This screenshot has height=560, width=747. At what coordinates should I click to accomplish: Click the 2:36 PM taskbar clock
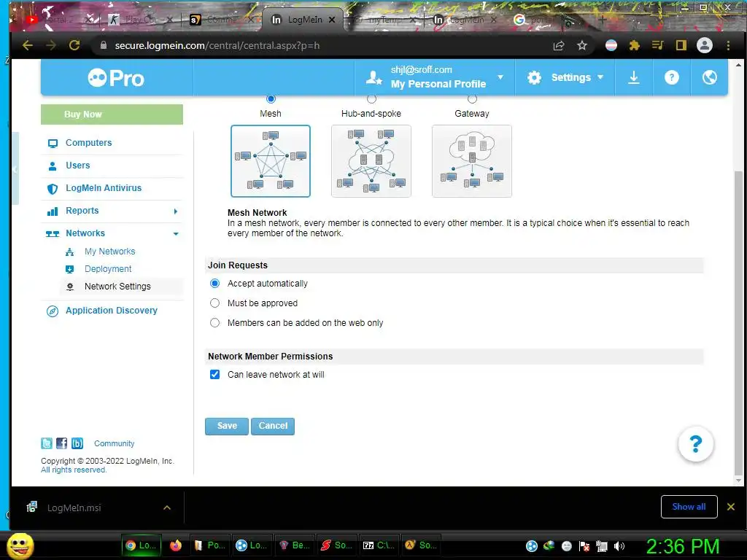[682, 546]
